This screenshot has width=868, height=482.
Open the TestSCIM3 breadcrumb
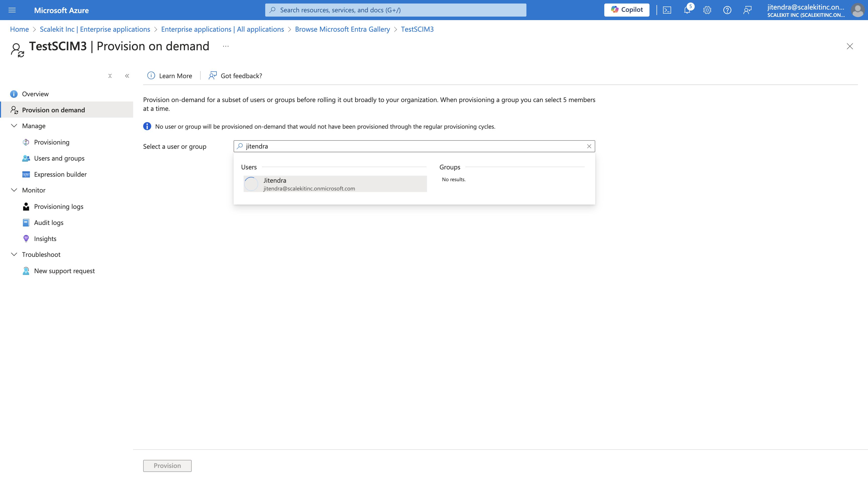tap(417, 29)
